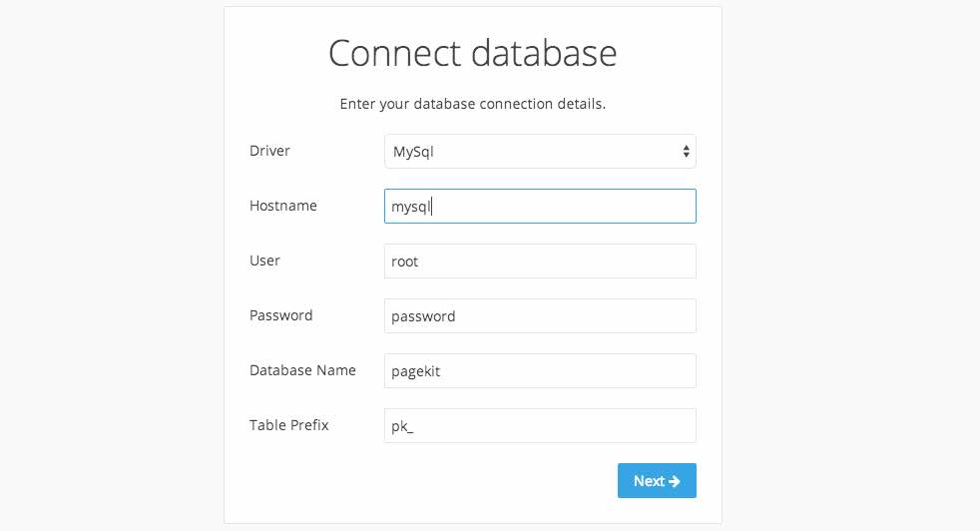
Task: Click the MySql text in Driver select
Action: (413, 152)
